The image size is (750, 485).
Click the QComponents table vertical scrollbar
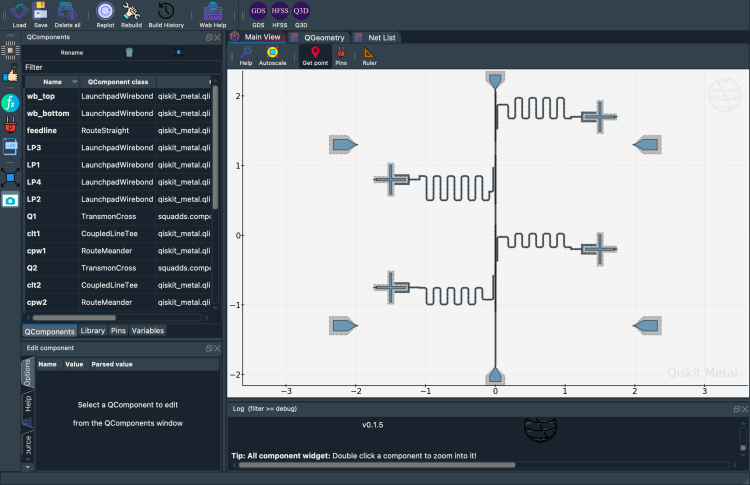[x=215, y=147]
